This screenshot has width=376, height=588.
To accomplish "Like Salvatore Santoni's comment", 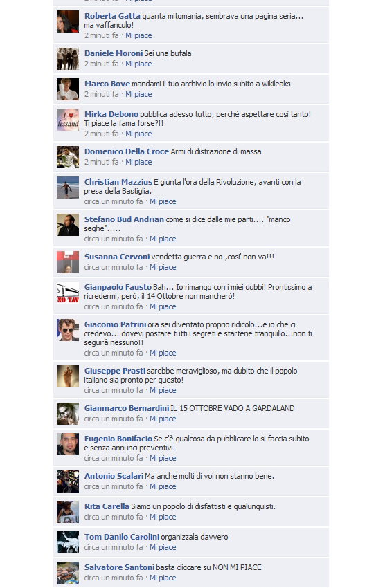I will [163, 578].
